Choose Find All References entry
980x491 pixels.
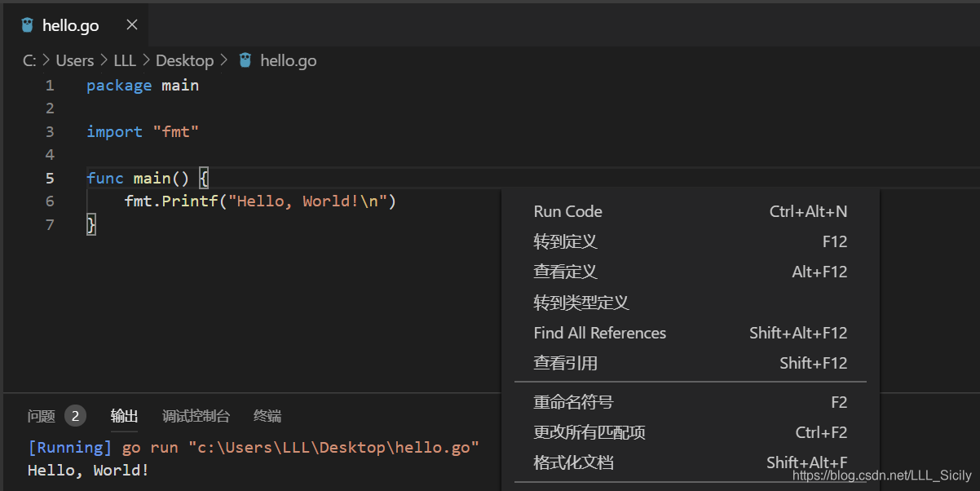pyautogui.click(x=691, y=333)
